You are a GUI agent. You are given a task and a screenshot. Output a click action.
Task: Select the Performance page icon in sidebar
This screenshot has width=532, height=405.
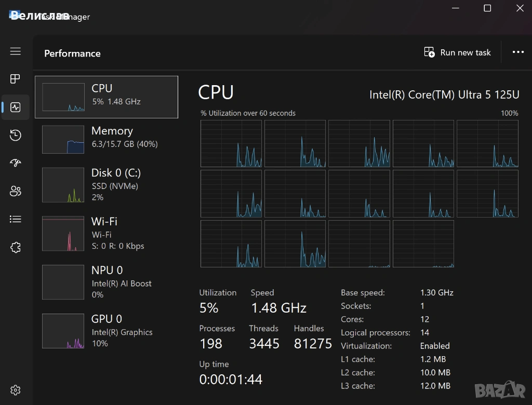click(x=16, y=107)
